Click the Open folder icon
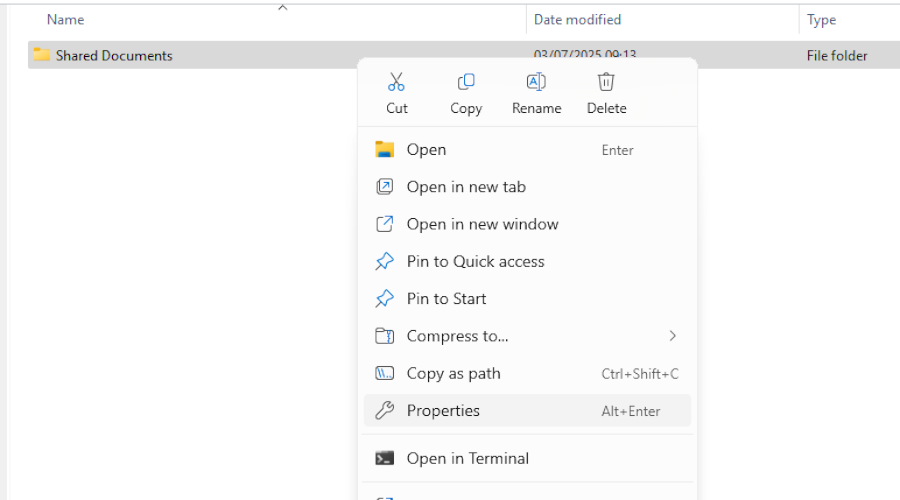Image resolution: width=900 pixels, height=500 pixels. [x=385, y=150]
